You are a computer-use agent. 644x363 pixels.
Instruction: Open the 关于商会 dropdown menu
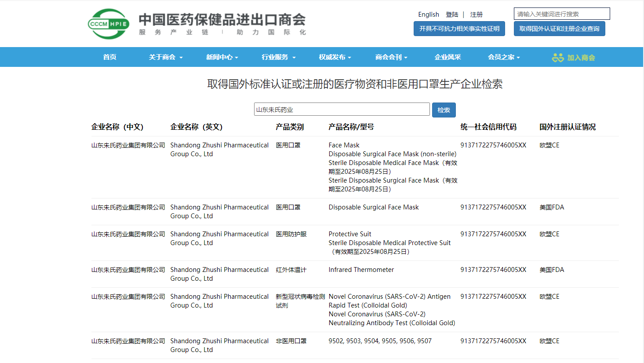coord(166,57)
